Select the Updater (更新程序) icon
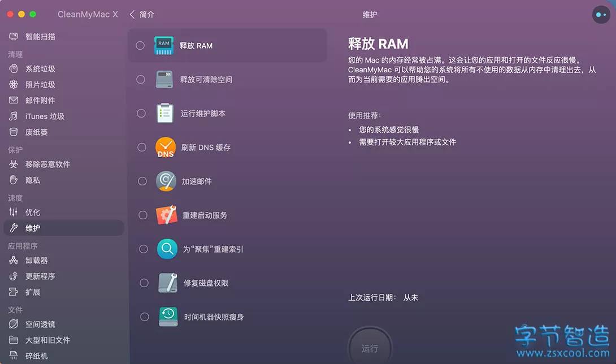 tap(14, 276)
